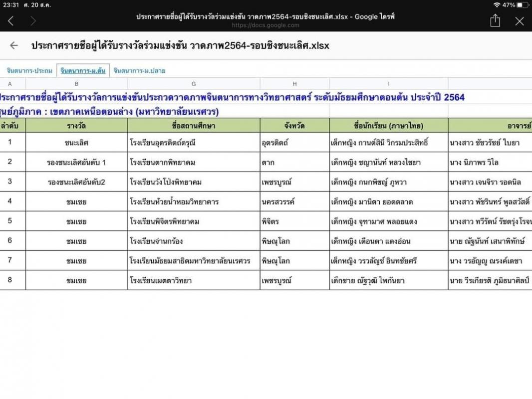This screenshot has height=399, width=532.
Task: Select the รองชนะเลิศอันดับ 1 cell
Action: 76,162
